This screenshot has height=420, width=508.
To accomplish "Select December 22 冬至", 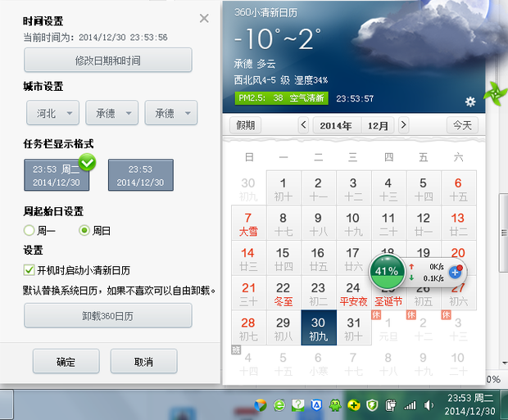I will click(283, 293).
